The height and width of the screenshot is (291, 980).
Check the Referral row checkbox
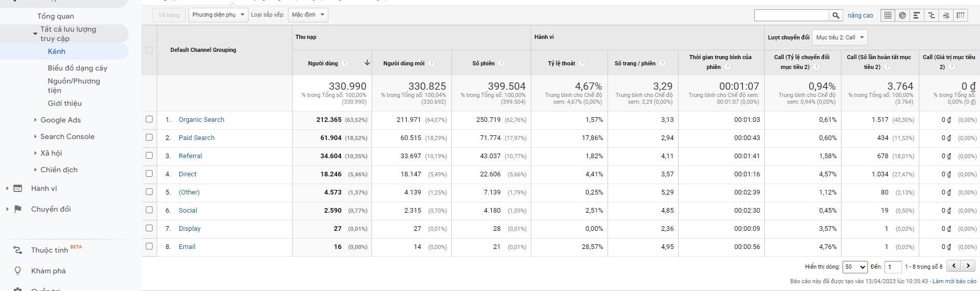click(x=149, y=156)
